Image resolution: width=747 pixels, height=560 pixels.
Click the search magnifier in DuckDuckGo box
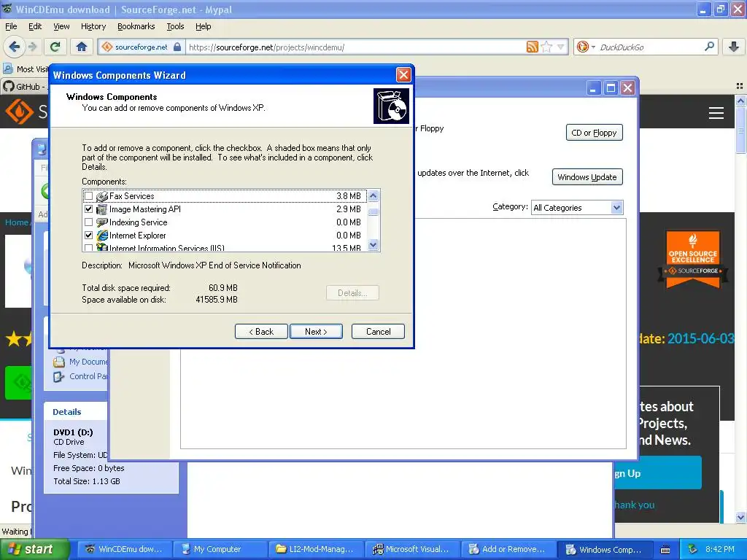click(709, 47)
